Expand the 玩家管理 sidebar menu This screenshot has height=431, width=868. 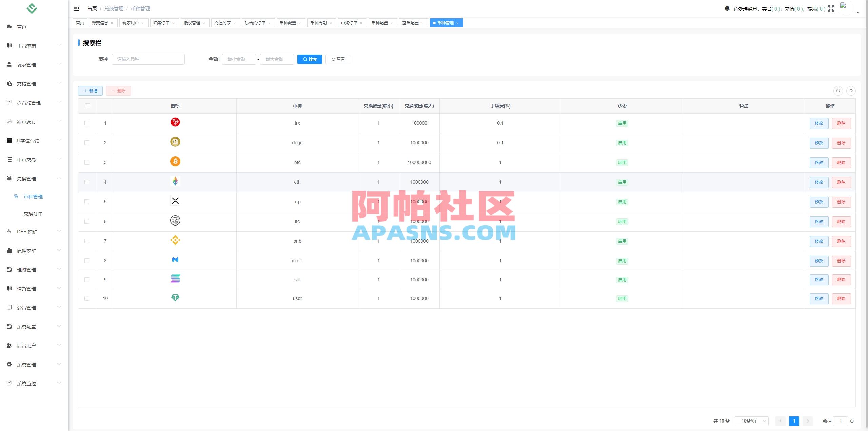pos(34,64)
